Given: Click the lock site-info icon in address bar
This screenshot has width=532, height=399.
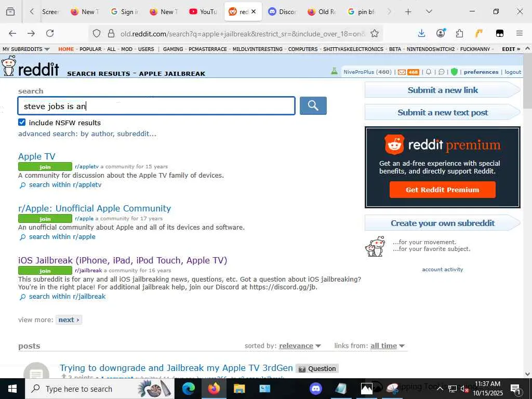Looking at the screenshot, I should pos(111,33).
